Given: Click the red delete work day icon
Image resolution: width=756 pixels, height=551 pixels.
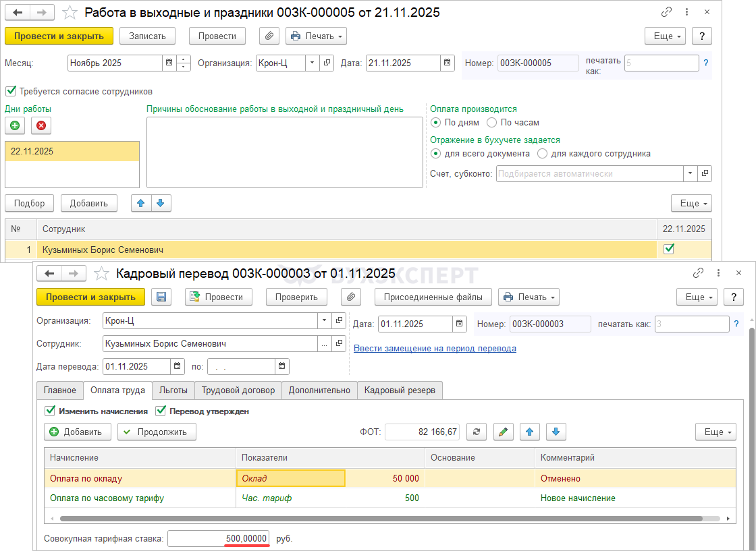Looking at the screenshot, I should pos(40,125).
